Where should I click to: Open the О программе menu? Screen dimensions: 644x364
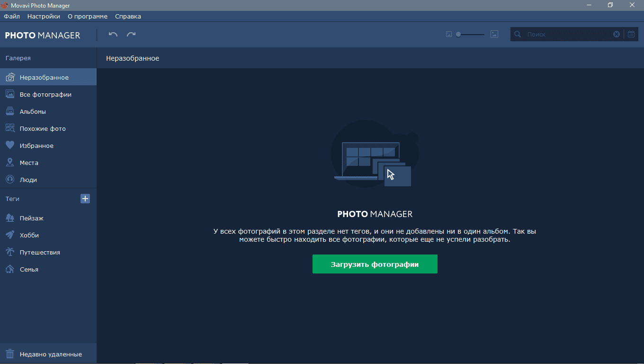[x=88, y=16]
